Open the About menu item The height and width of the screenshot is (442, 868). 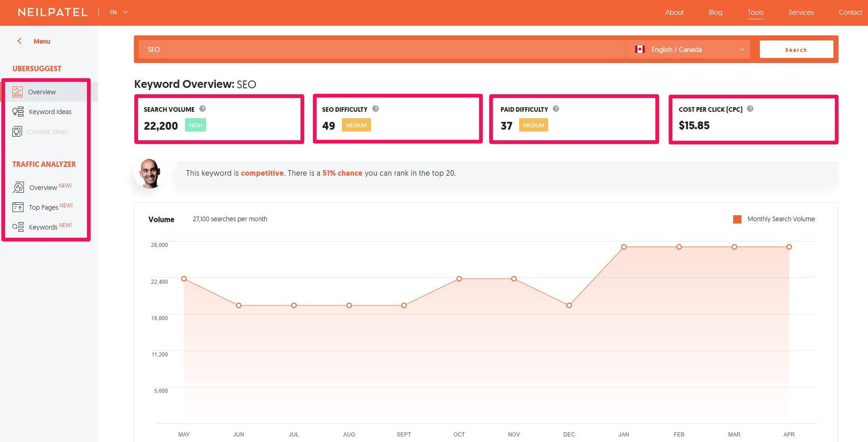(674, 12)
